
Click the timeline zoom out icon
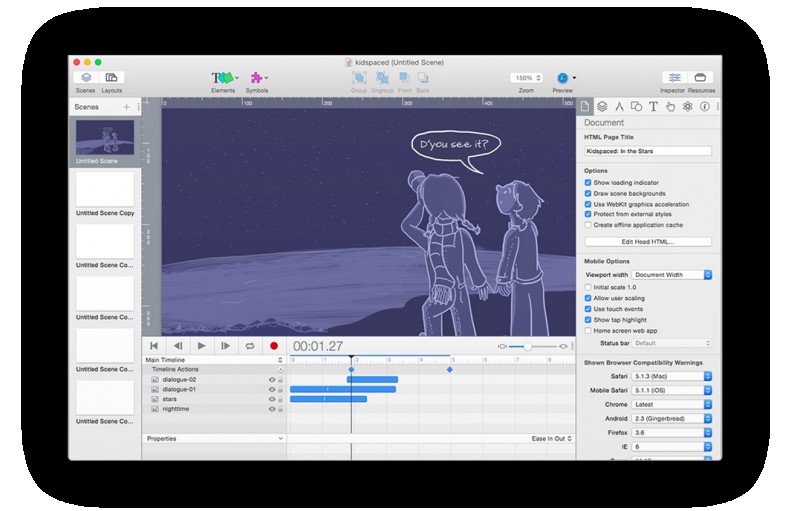(x=503, y=347)
